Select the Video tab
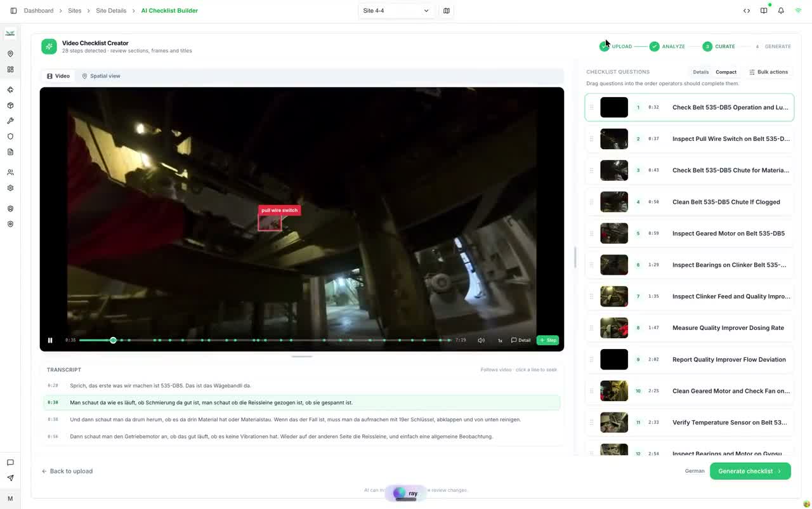812x509 pixels. 58,76
